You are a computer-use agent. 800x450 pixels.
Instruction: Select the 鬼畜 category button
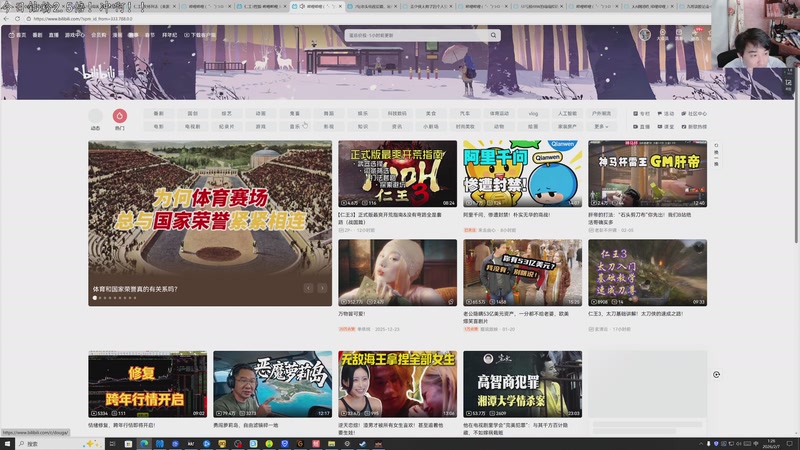pyautogui.click(x=294, y=113)
